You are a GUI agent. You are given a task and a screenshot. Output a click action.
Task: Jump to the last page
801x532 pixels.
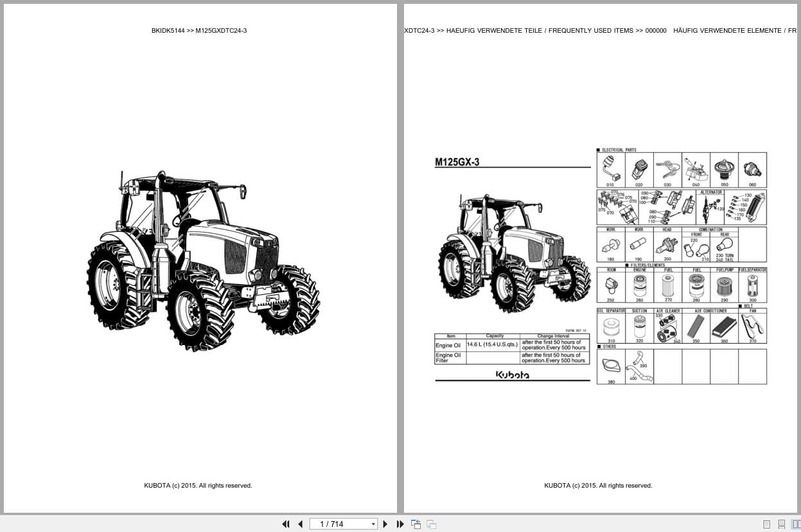(400, 524)
